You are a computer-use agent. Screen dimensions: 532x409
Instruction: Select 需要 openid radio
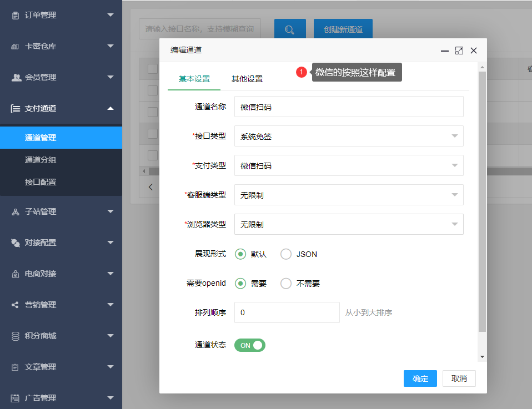click(240, 284)
